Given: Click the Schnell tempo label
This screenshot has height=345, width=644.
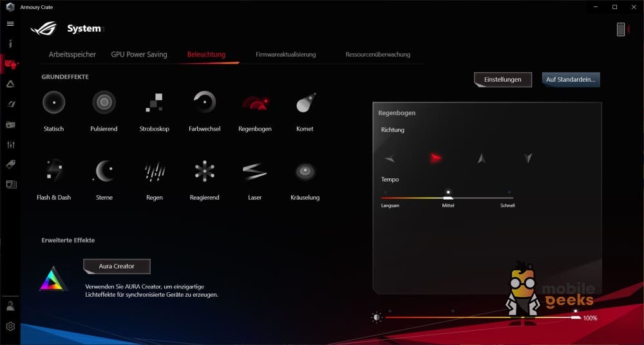Looking at the screenshot, I should point(507,205).
